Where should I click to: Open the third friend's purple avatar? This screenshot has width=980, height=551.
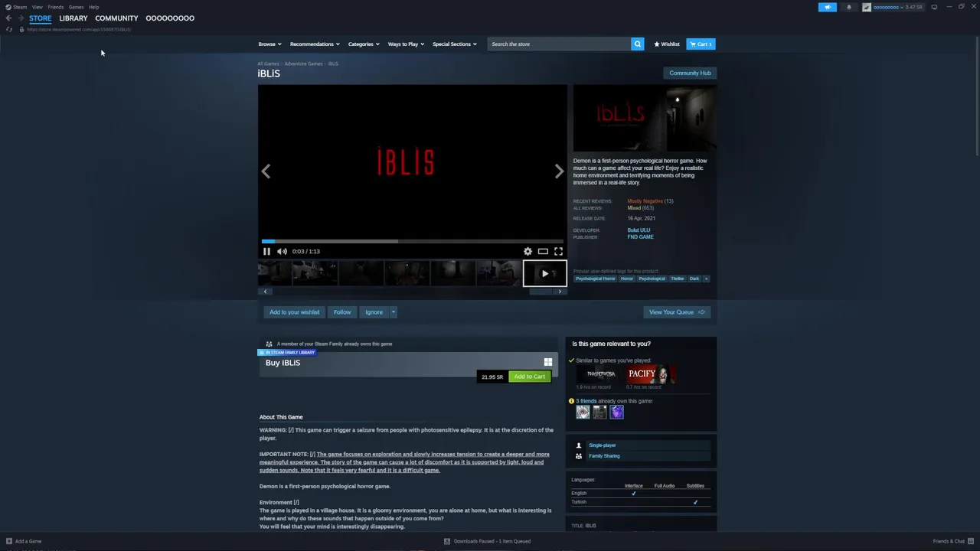616,412
